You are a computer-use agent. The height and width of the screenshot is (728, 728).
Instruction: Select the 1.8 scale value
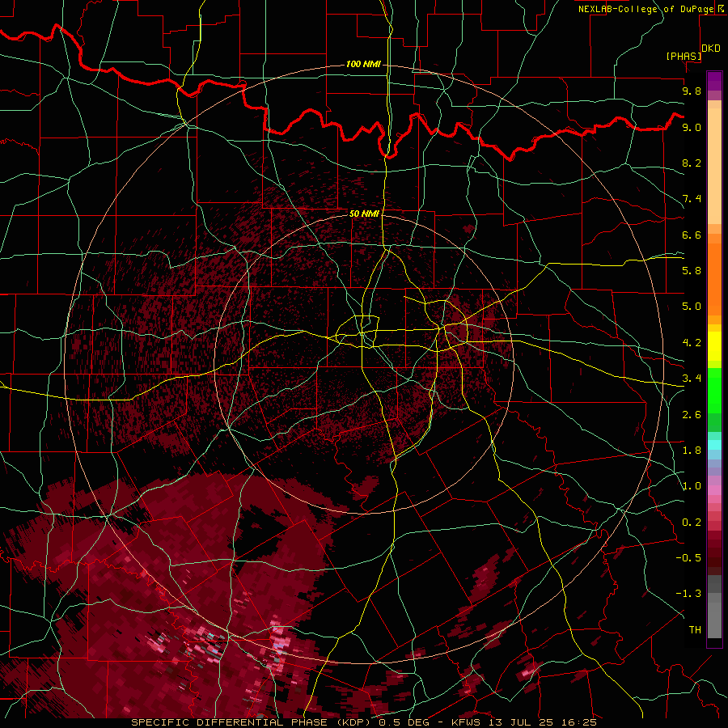click(x=692, y=451)
